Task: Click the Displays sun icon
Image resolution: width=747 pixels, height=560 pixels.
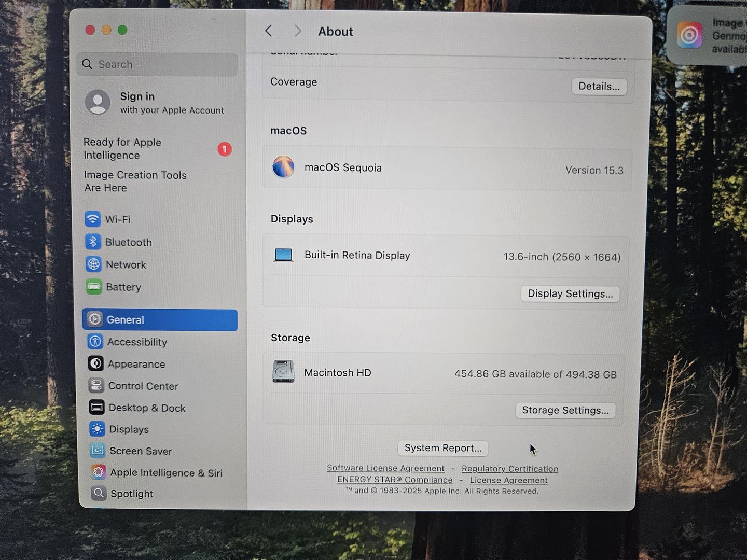Action: click(x=97, y=429)
